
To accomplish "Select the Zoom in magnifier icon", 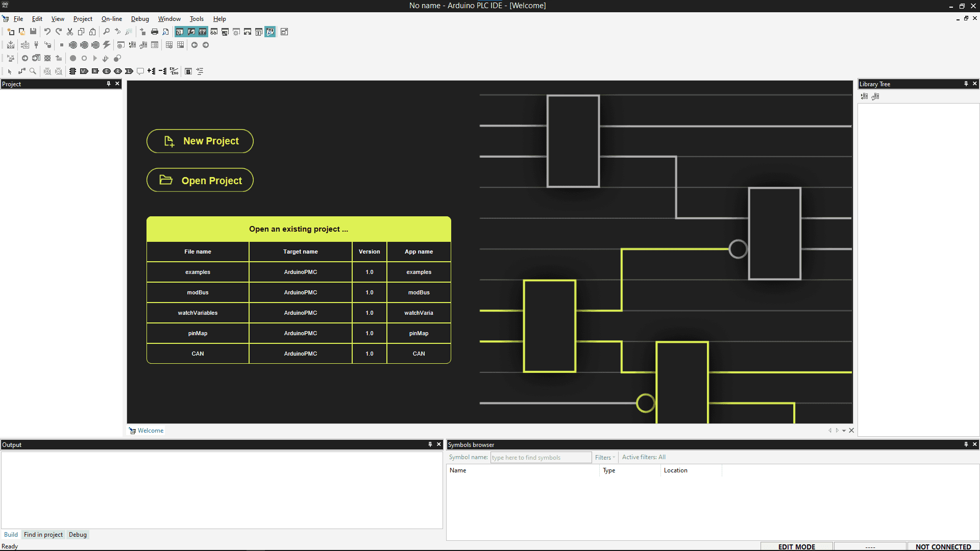I will pyautogui.click(x=47, y=71).
